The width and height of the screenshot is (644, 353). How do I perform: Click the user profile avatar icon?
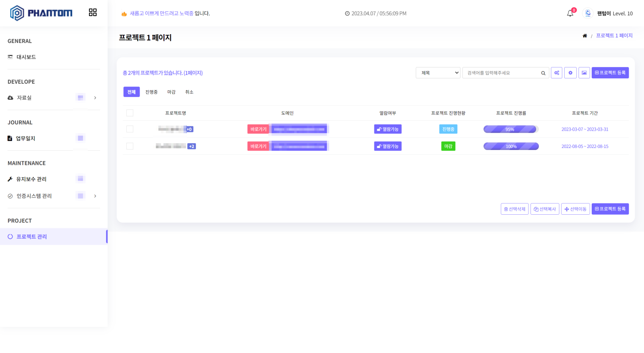click(x=588, y=13)
